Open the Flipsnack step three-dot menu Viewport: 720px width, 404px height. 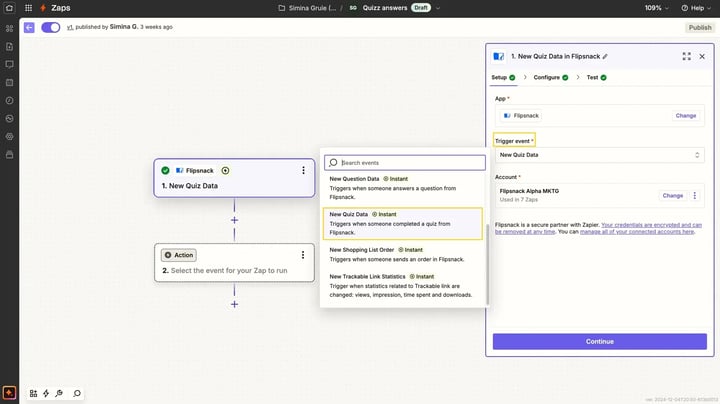(303, 170)
